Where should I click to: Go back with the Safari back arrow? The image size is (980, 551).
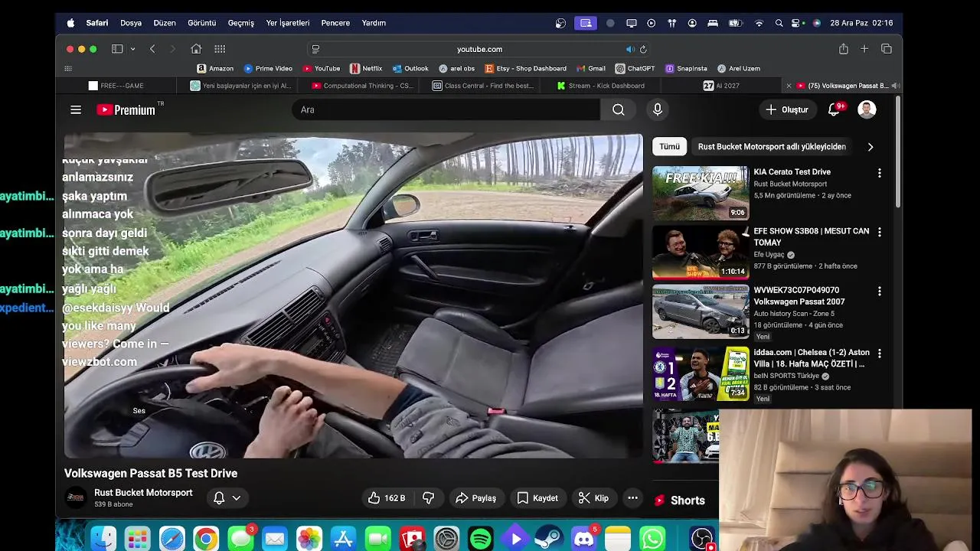152,49
